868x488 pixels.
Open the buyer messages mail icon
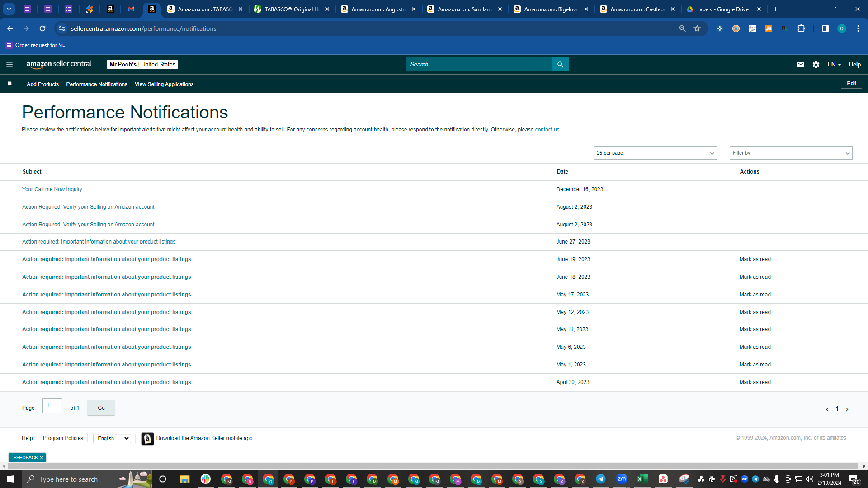[800, 65]
